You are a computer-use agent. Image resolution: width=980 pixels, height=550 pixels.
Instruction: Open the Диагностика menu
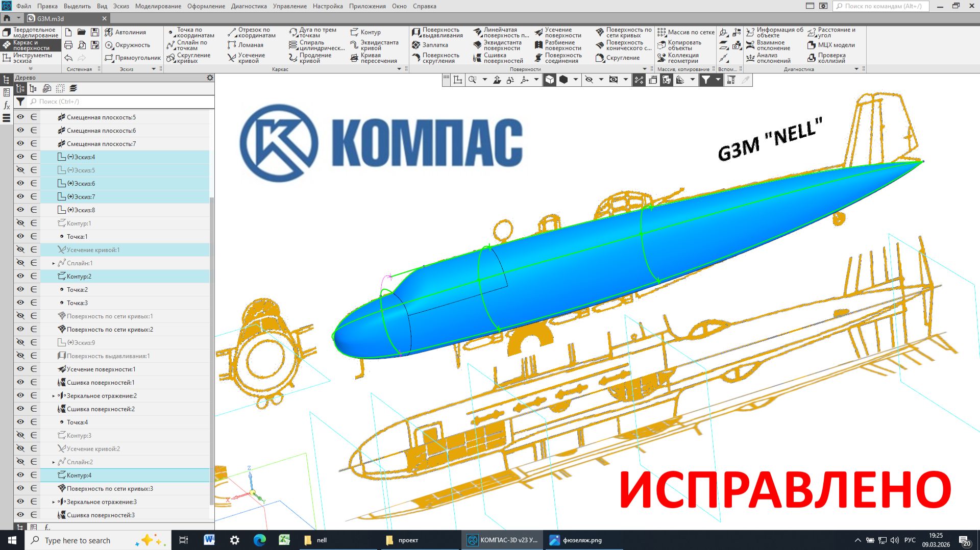point(249,6)
